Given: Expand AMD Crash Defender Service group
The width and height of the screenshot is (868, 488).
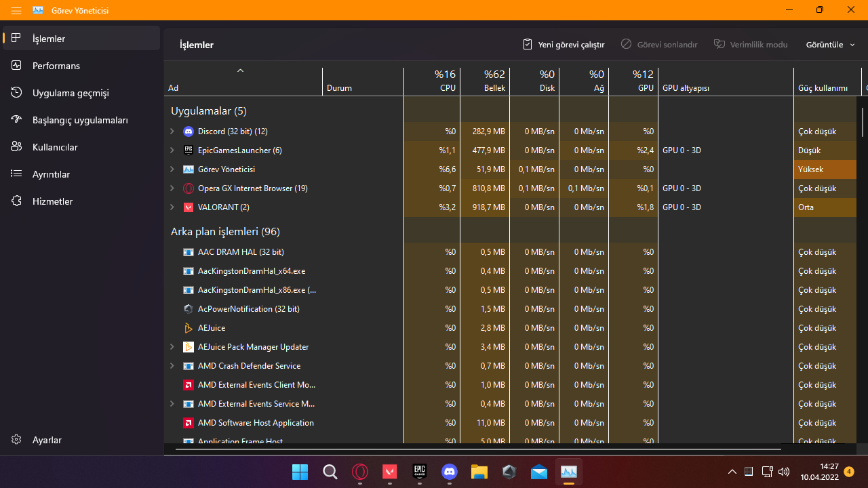Looking at the screenshot, I should pos(172,366).
